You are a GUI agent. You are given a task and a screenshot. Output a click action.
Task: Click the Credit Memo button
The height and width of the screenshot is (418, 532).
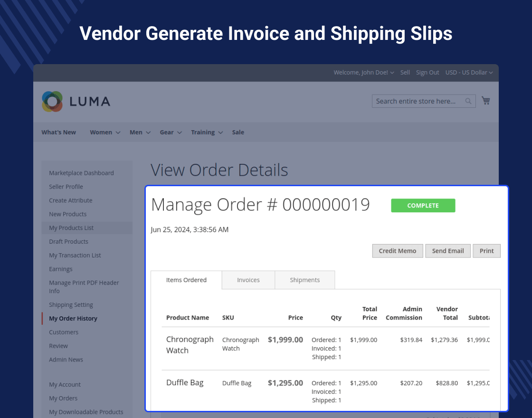coord(398,251)
